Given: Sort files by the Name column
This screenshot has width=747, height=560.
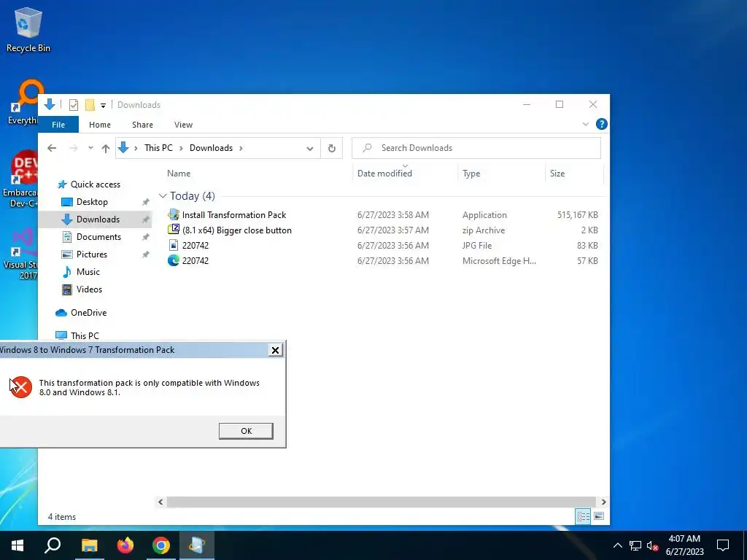Looking at the screenshot, I should point(179,174).
